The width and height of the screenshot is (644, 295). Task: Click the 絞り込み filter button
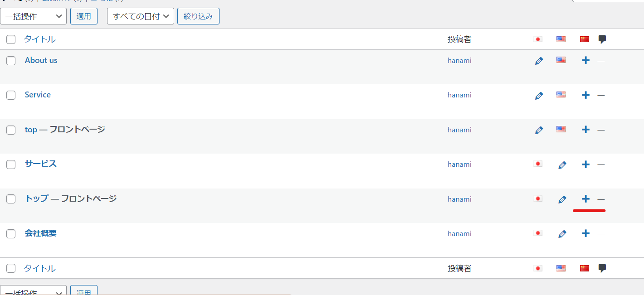point(198,16)
